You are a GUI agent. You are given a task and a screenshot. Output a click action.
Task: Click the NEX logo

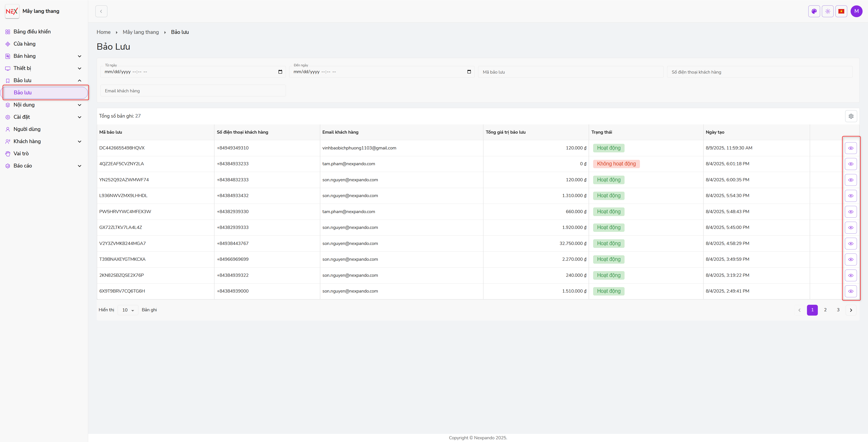tap(12, 11)
